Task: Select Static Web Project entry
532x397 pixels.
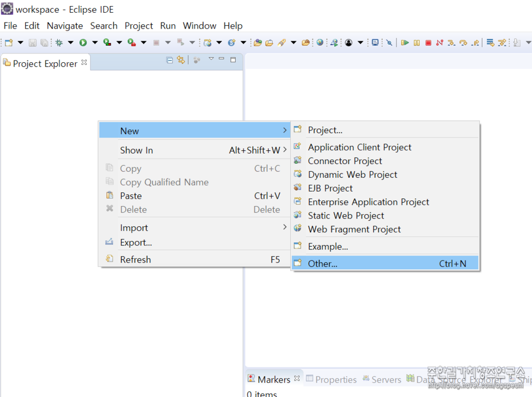Action: tap(385, 215)
